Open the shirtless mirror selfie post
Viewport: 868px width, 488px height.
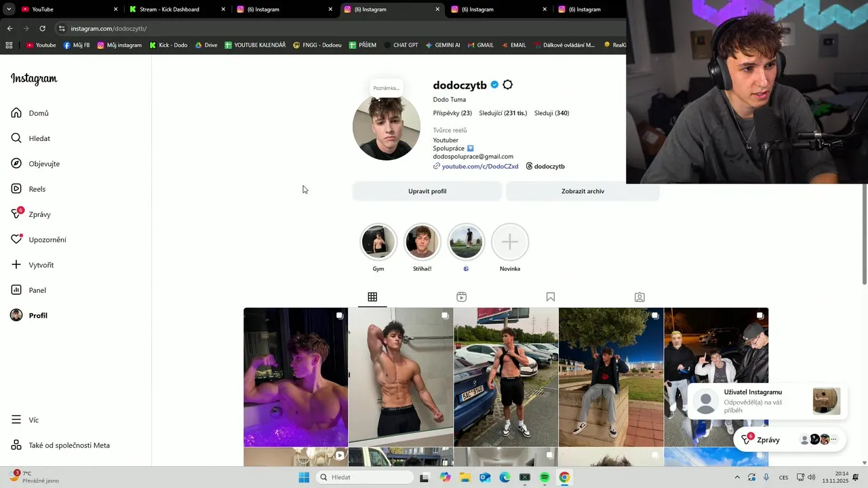click(x=401, y=378)
